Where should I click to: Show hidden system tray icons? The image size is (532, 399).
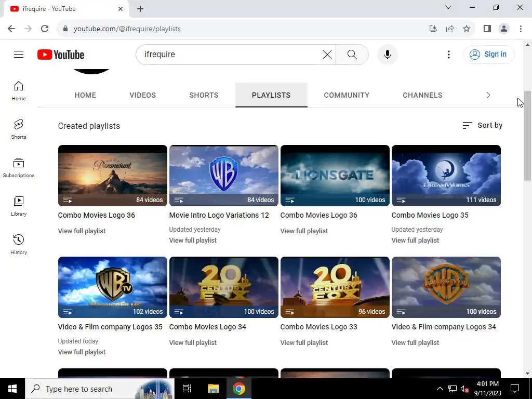440,389
